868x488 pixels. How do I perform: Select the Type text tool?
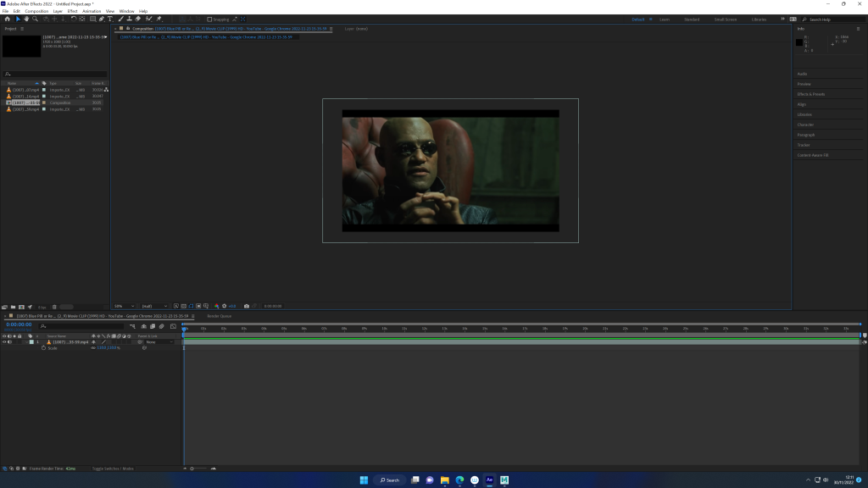[109, 19]
